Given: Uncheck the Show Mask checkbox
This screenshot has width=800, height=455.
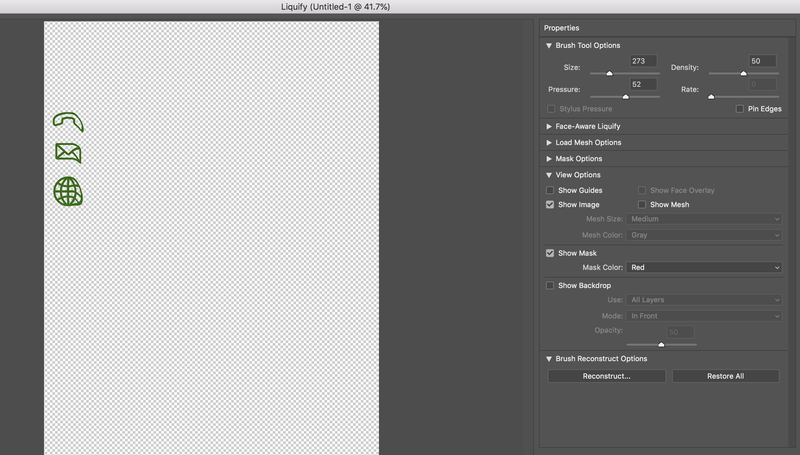Looking at the screenshot, I should (550, 253).
